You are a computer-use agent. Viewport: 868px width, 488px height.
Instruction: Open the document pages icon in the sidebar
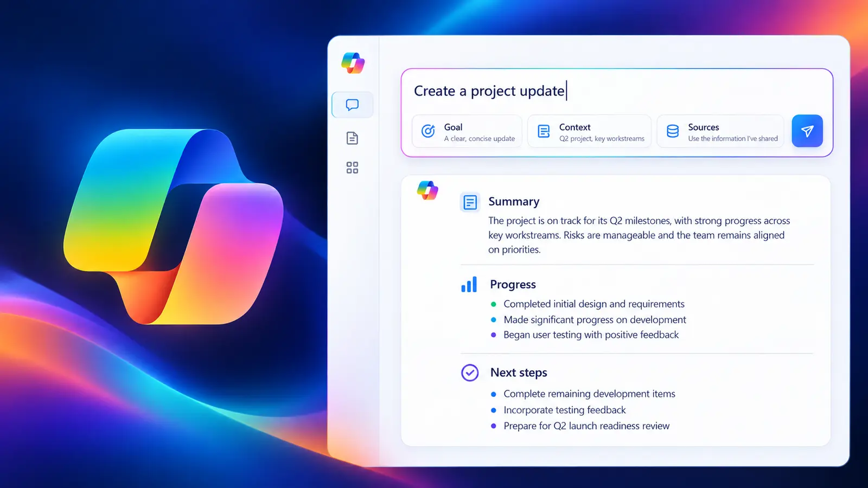point(352,138)
